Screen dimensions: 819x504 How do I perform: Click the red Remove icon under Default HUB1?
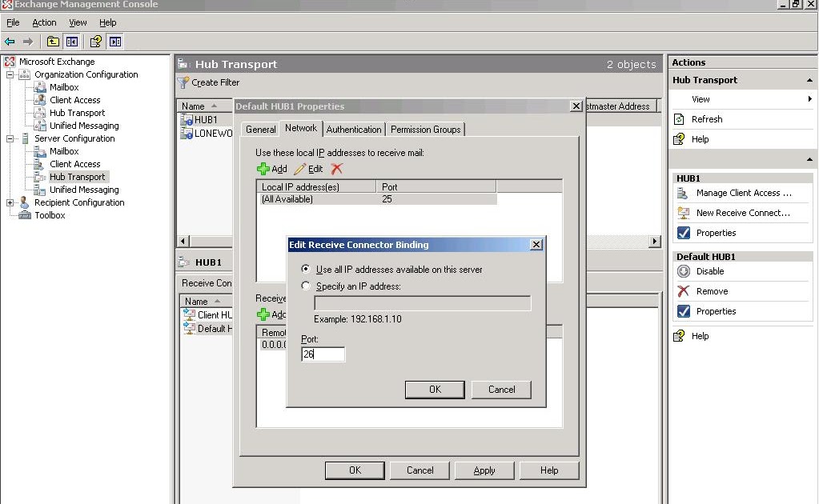click(x=683, y=291)
